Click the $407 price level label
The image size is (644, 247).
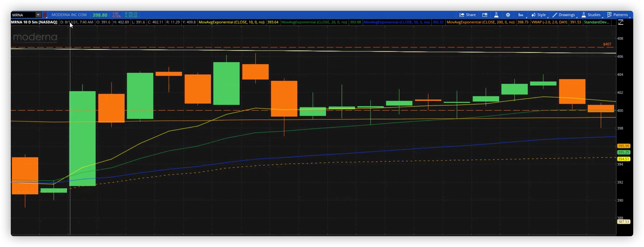(607, 44)
